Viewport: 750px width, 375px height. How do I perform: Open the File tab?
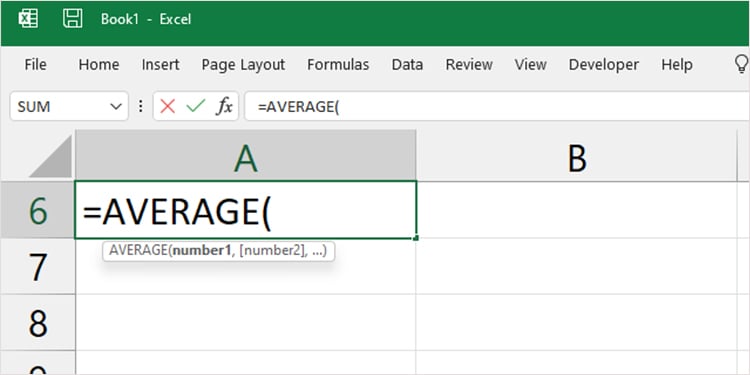[35, 65]
